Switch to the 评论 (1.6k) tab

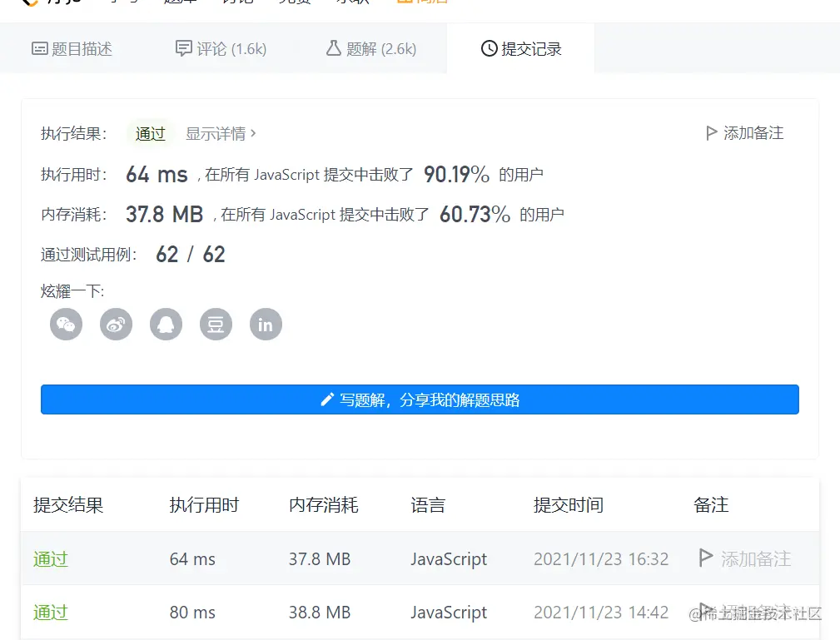221,49
